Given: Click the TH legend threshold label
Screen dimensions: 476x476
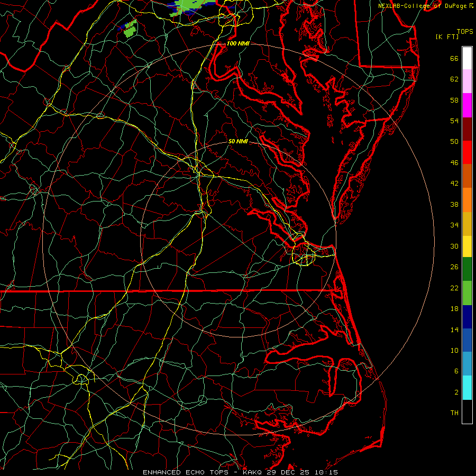Looking at the screenshot, I should tap(454, 413).
